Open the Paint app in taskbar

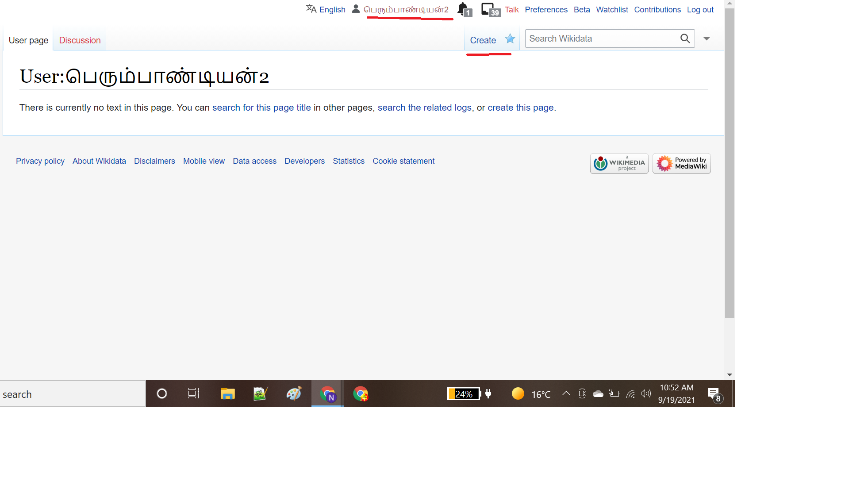click(x=294, y=393)
